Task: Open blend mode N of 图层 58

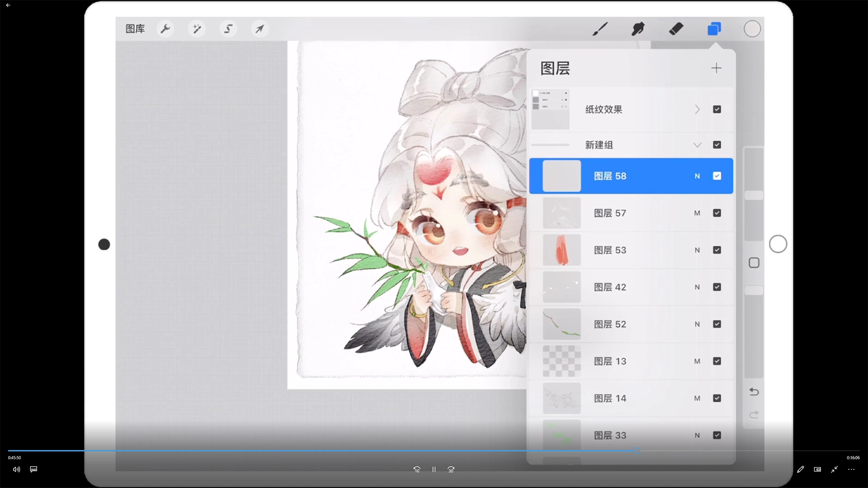Action: [697, 176]
